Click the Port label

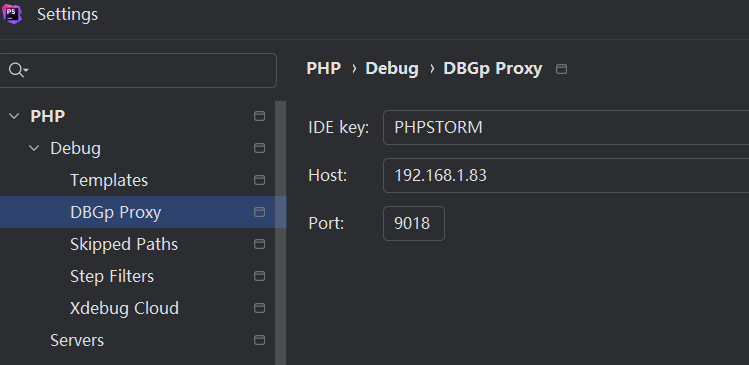(x=326, y=223)
